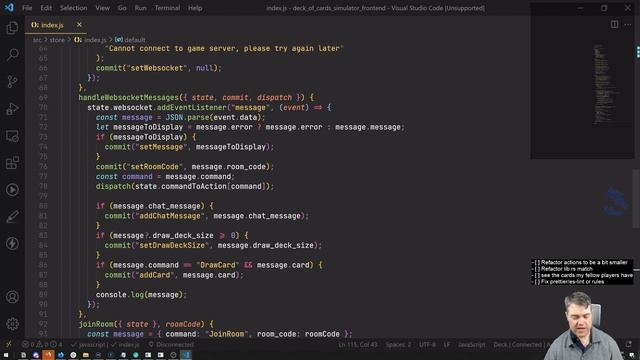Screen dimensions: 640x360
Task: Click the VS Code logo in title bar
Action: pyautogui.click(x=9, y=8)
